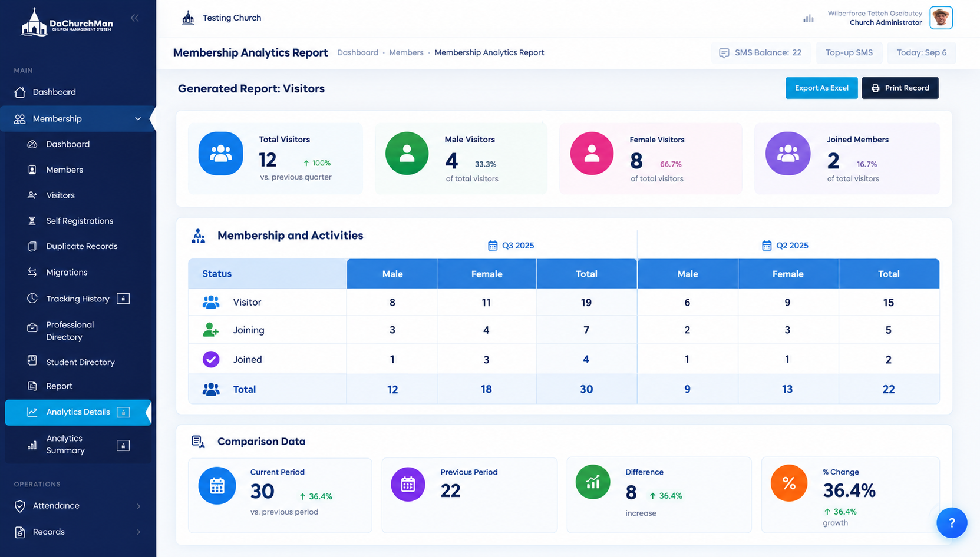Click the Status column header
Screen dimensions: 980x557
pos(268,274)
